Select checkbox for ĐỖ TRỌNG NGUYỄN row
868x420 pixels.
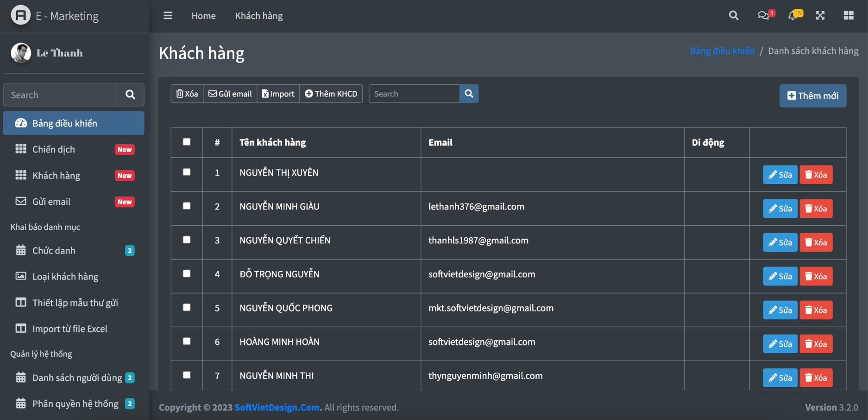click(x=187, y=274)
